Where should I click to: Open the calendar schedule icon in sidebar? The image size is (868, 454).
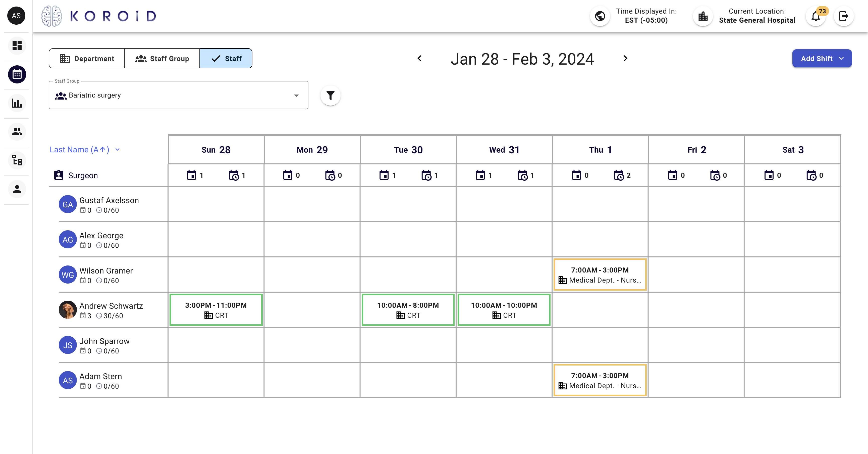[17, 74]
